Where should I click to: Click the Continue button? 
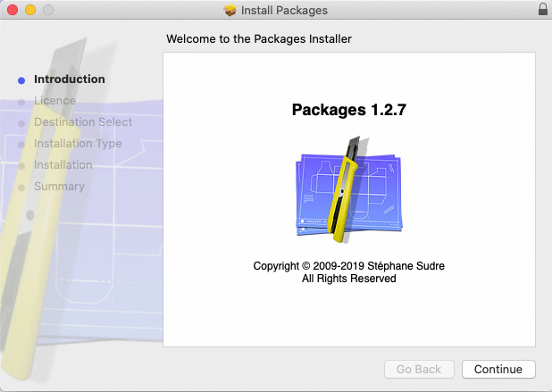click(498, 369)
